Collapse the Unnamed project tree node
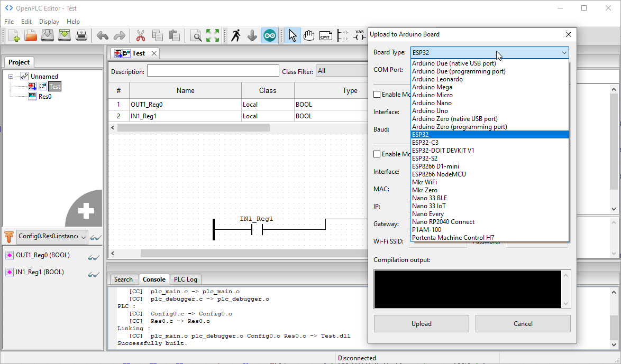 click(x=11, y=77)
